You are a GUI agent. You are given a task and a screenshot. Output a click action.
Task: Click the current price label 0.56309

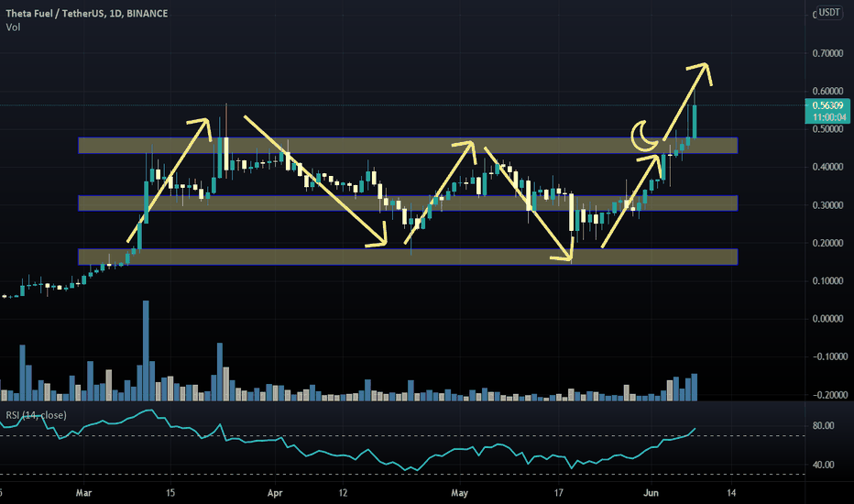click(x=827, y=105)
